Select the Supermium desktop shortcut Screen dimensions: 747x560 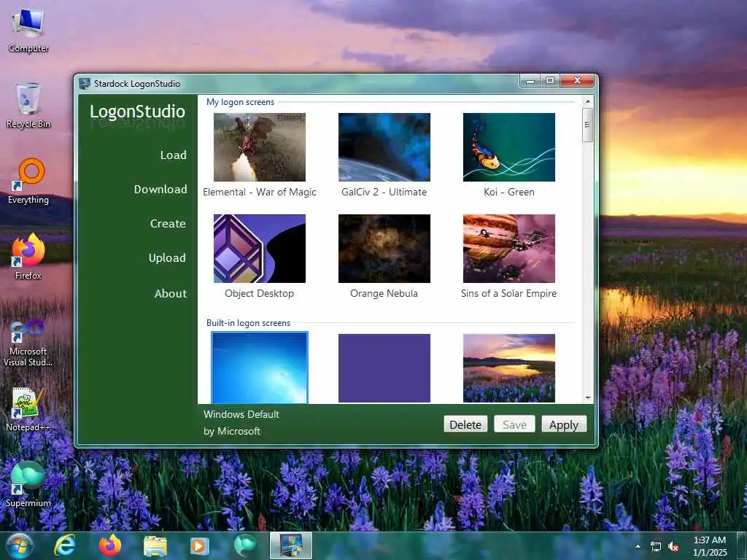pyautogui.click(x=28, y=484)
